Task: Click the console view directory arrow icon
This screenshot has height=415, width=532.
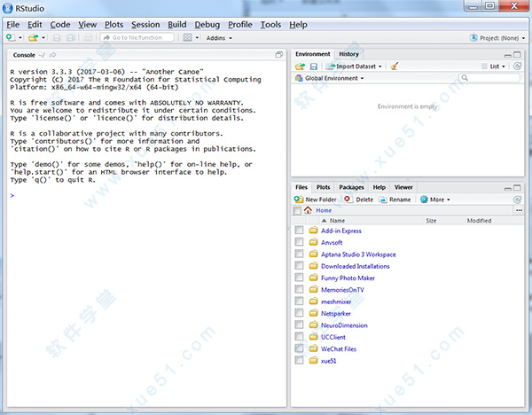Action: (x=52, y=55)
